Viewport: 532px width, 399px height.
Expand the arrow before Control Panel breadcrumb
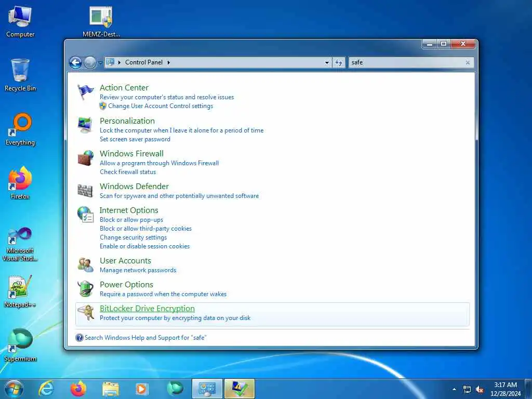(x=119, y=62)
